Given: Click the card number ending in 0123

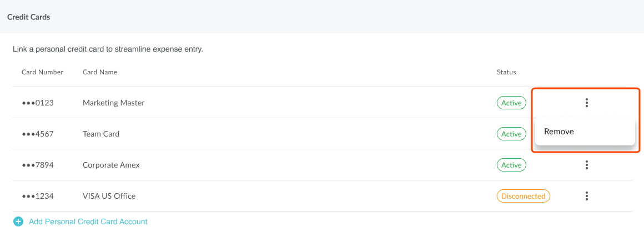Looking at the screenshot, I should (x=38, y=103).
